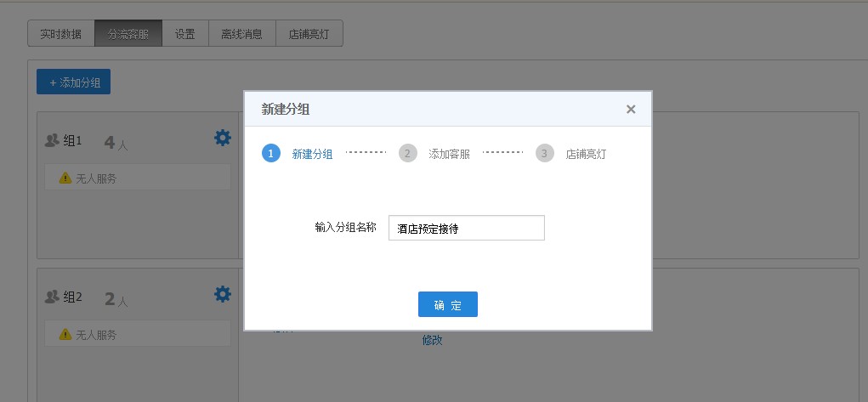Image resolution: width=868 pixels, height=402 pixels.
Task: Click the 新建分组 dialog title
Action: (x=286, y=109)
